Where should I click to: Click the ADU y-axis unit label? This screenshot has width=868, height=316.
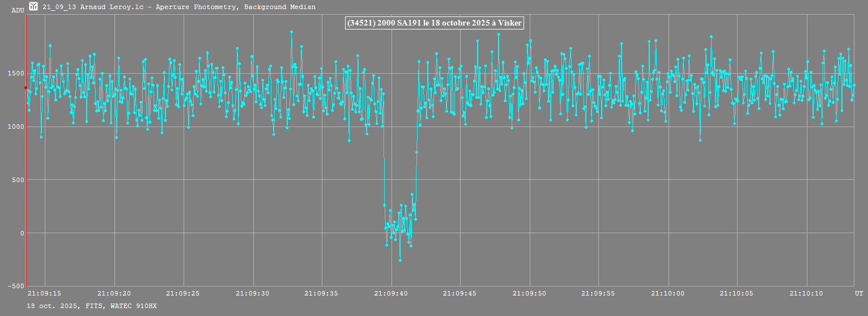(18, 11)
